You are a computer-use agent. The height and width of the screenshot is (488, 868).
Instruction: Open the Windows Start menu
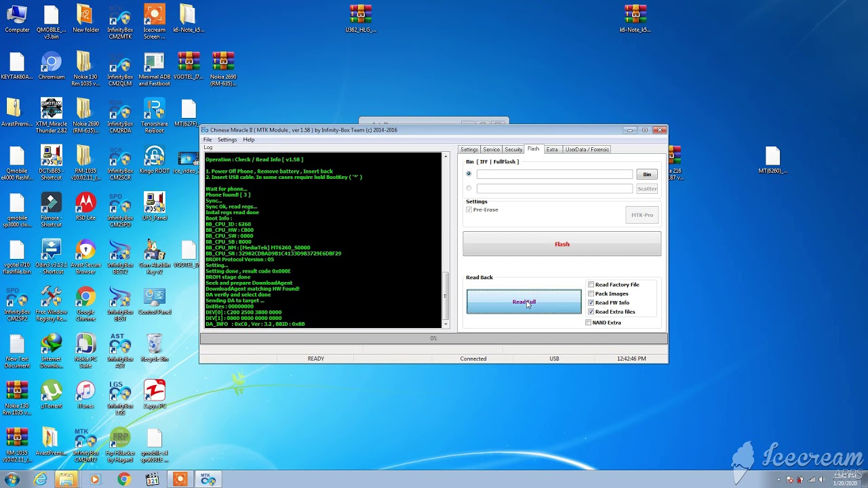12,479
